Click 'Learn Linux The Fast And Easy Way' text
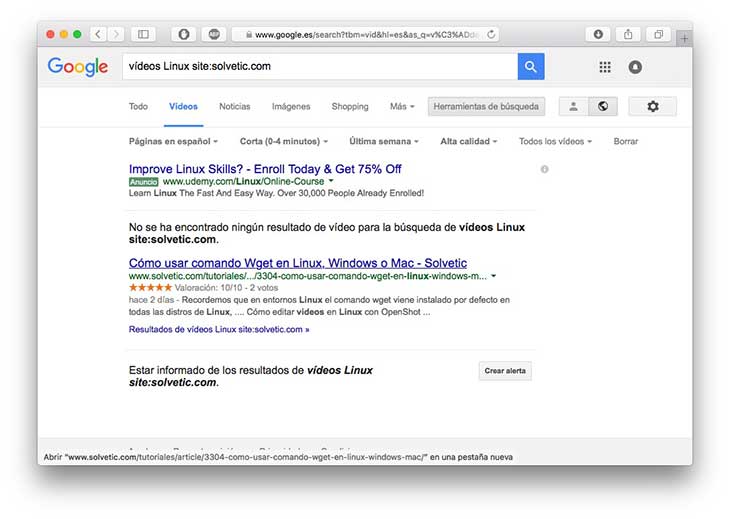730x519 pixels. coord(276,193)
